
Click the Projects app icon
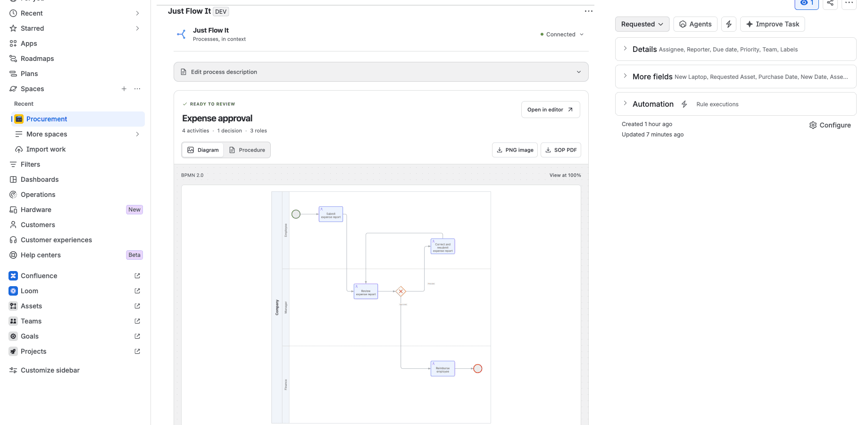pyautogui.click(x=13, y=351)
